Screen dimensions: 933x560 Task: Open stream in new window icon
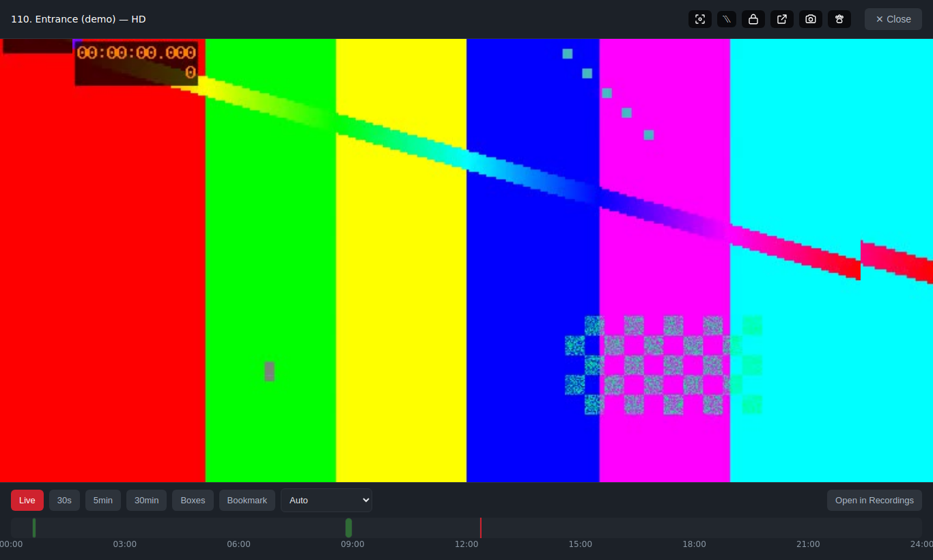click(782, 19)
